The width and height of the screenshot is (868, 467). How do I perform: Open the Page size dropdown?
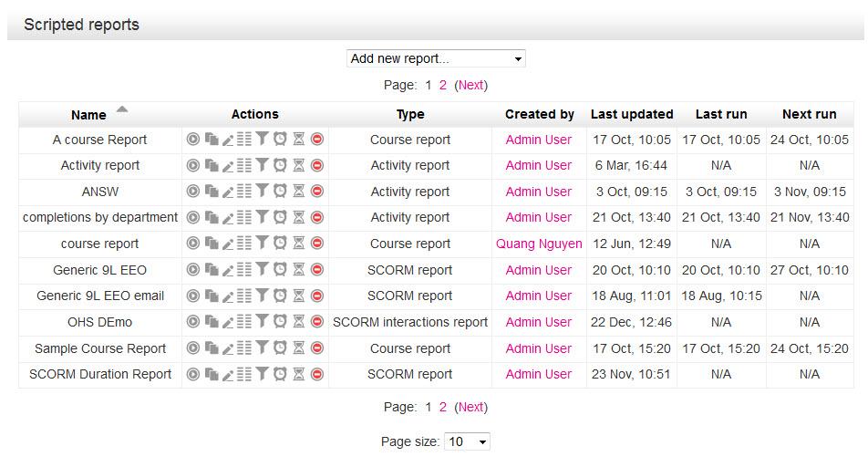467,441
